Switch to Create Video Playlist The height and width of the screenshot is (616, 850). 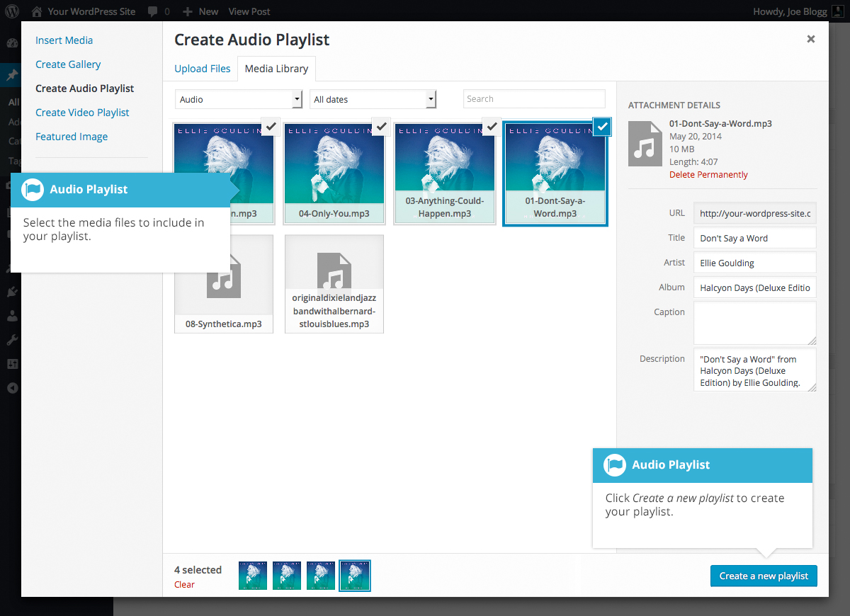tap(82, 113)
